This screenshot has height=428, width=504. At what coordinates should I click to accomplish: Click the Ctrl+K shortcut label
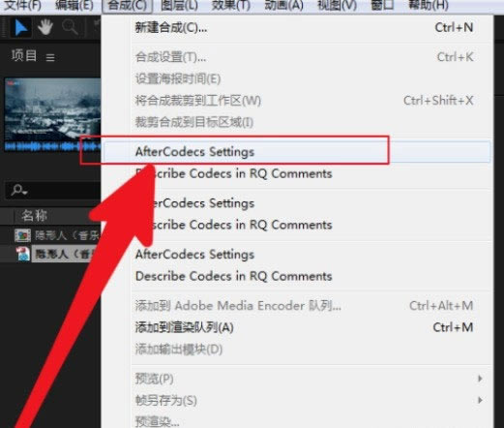point(456,57)
